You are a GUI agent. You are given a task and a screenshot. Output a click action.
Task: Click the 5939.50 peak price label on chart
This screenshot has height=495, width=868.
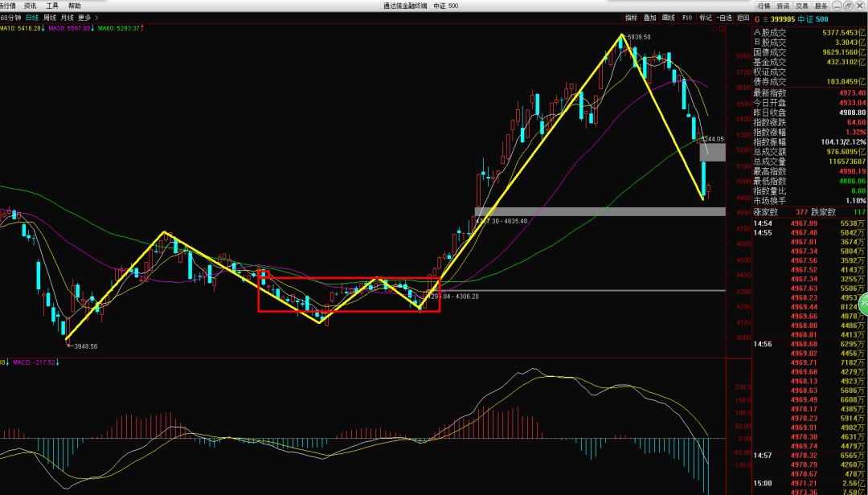[639, 36]
